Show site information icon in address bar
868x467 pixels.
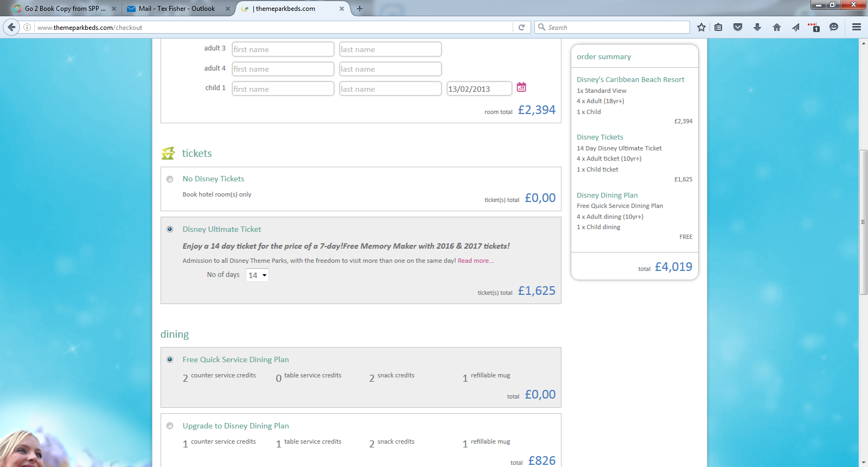click(27, 27)
